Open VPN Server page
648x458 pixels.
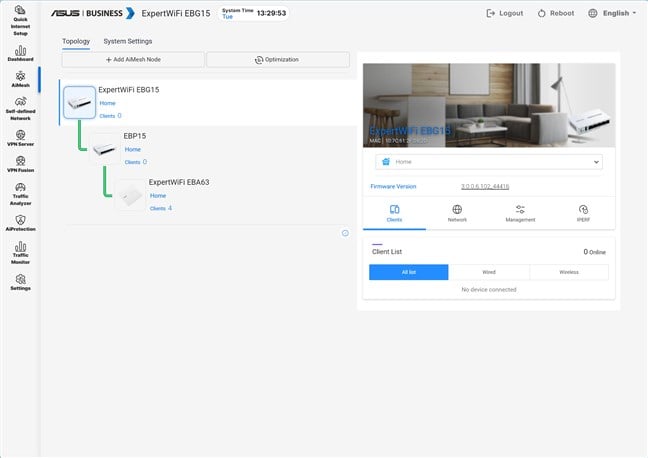(20, 138)
